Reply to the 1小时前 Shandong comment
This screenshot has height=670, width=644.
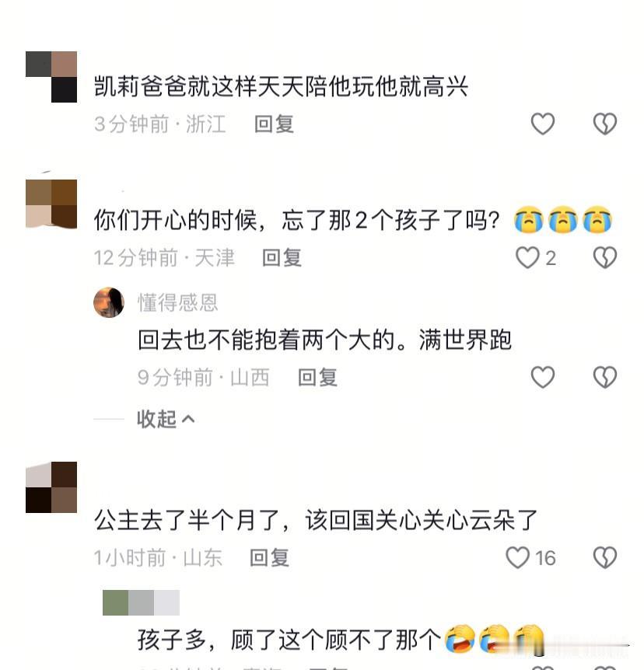point(269,558)
